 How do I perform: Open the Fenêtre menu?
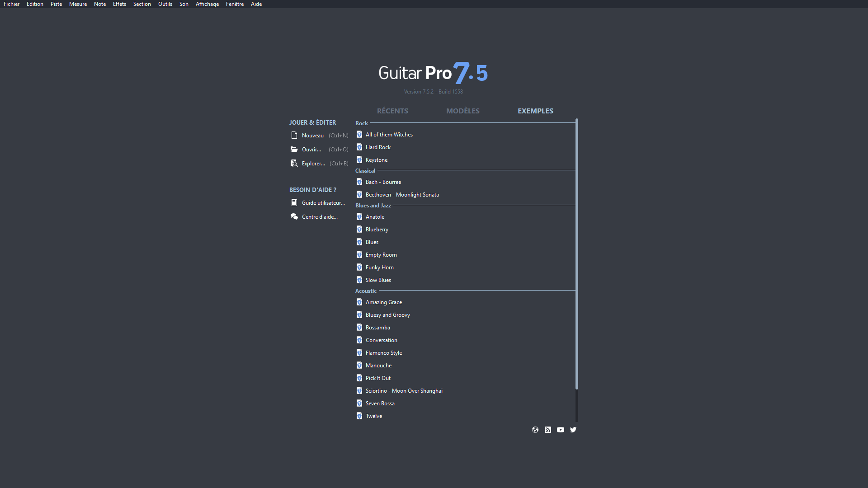[x=235, y=4]
